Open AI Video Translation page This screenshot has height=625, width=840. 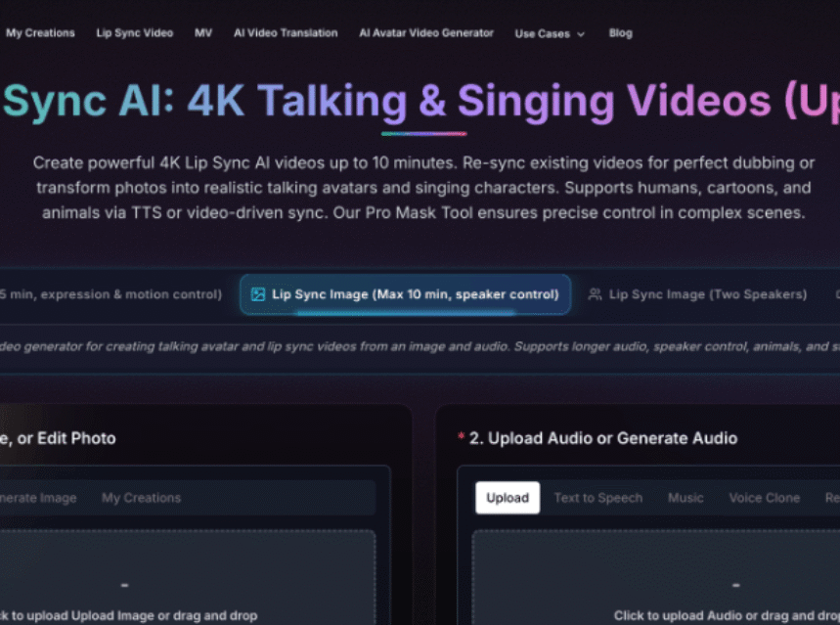click(286, 33)
